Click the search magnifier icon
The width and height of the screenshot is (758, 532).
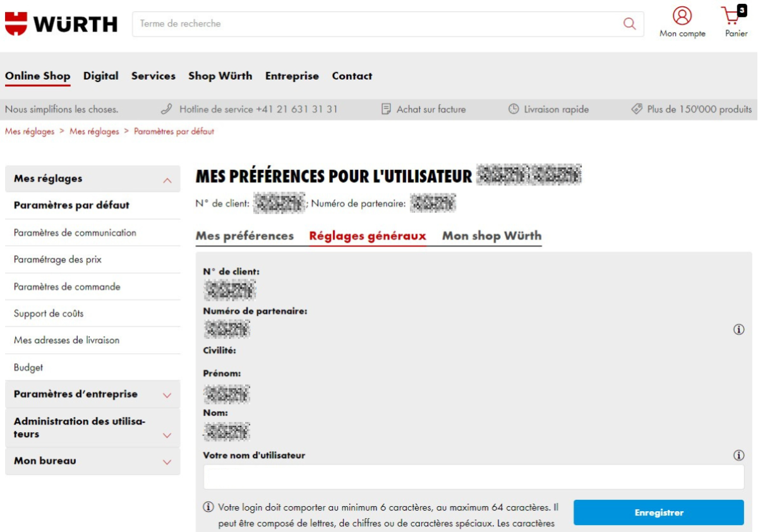coord(629,23)
